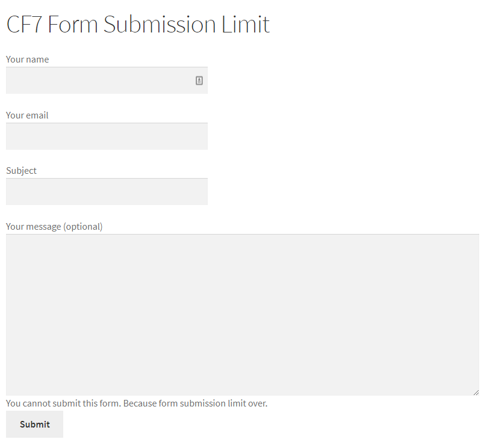Click 'CF7' in the page heading
The height and width of the screenshot is (448, 487).
click(x=24, y=25)
